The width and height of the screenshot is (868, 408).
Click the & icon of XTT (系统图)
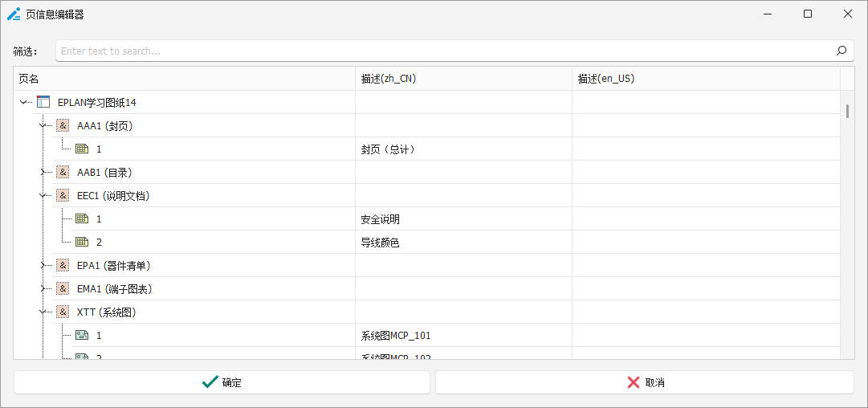[x=63, y=312]
